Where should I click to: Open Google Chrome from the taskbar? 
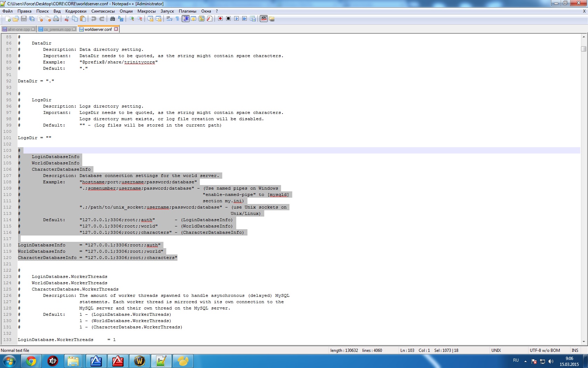(31, 361)
